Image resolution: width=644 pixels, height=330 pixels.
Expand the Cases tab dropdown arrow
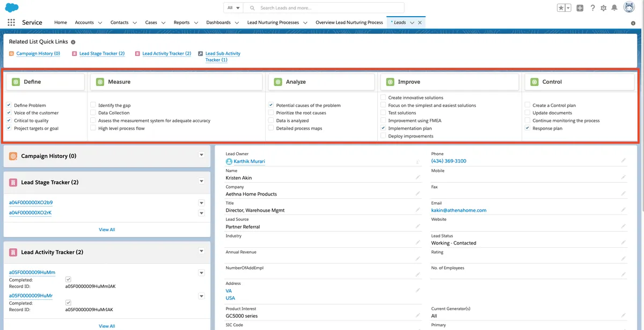(x=163, y=23)
